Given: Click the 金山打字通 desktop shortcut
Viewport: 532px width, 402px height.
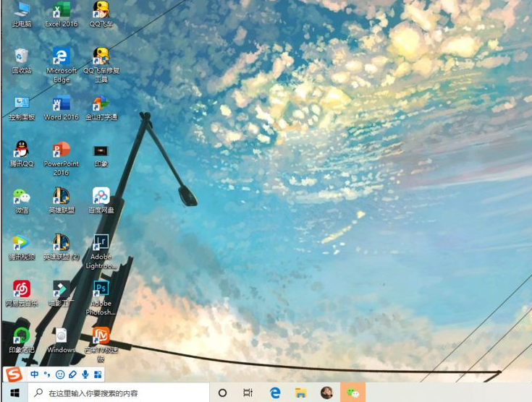Looking at the screenshot, I should [x=101, y=103].
